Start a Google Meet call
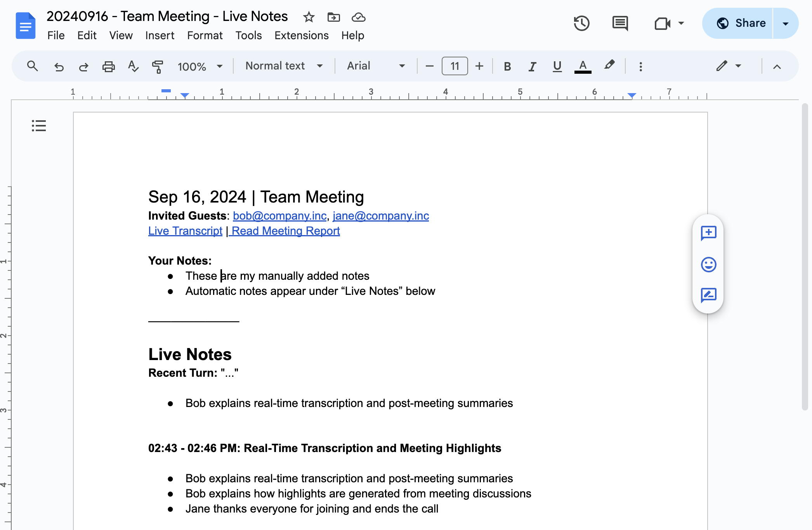The image size is (812, 530). (662, 23)
